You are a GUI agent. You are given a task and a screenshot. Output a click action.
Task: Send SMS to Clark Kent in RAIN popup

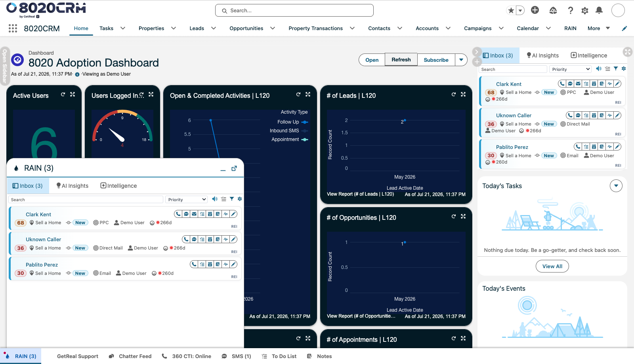[x=186, y=214]
